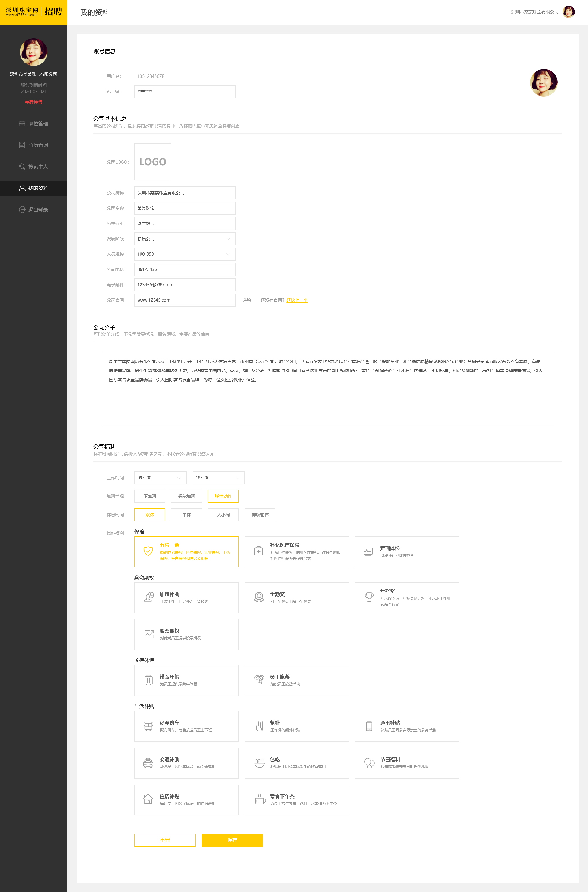The width and height of the screenshot is (588, 892).
Task: Click the resume icon beside 简历查询
Action: tap(22, 145)
